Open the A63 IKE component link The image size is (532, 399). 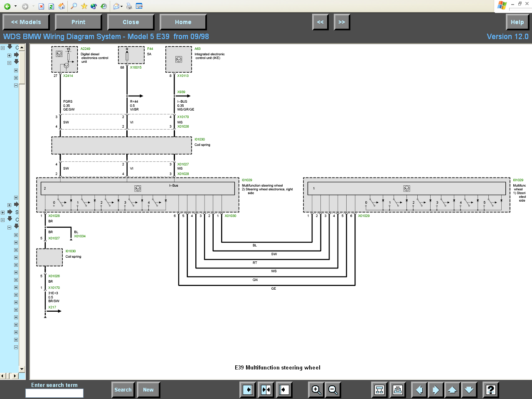point(197,49)
